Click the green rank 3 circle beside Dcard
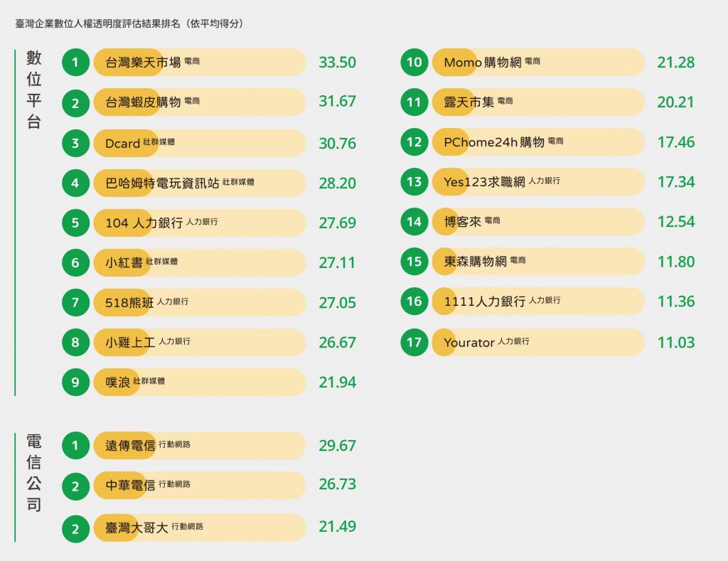This screenshot has width=728, height=561. [x=75, y=144]
